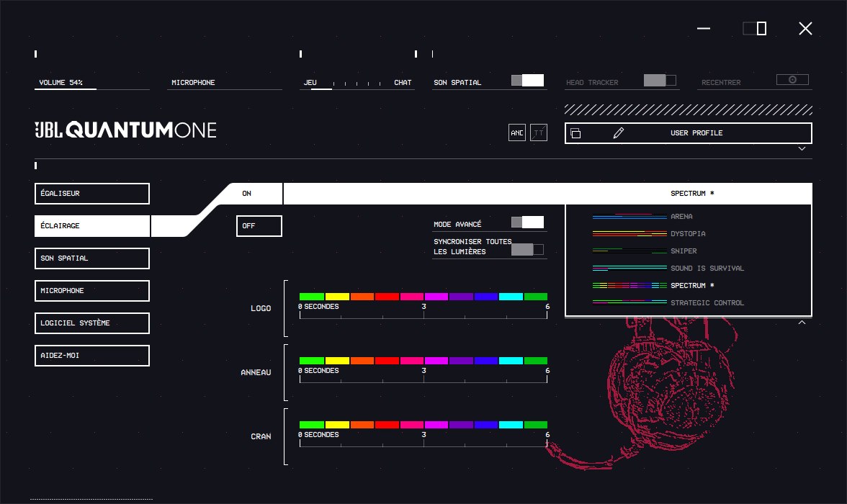
Task: Click the duplicate profile icon
Action: (576, 133)
